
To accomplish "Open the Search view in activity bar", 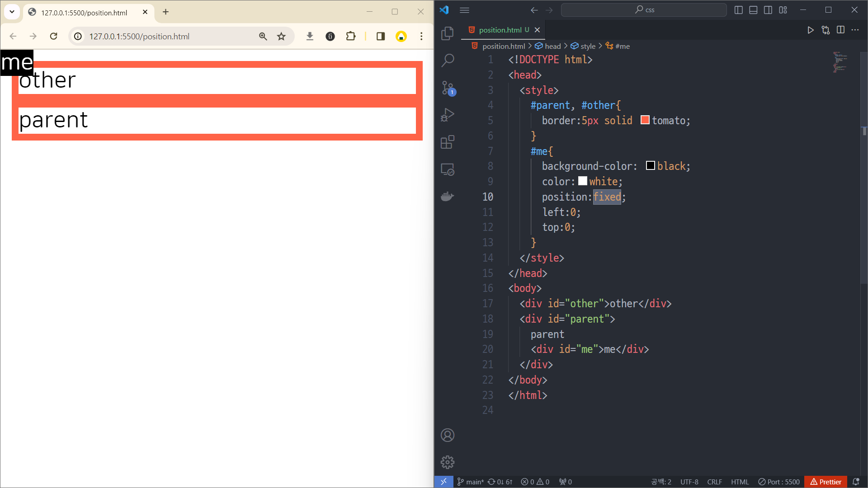I will tap(447, 60).
